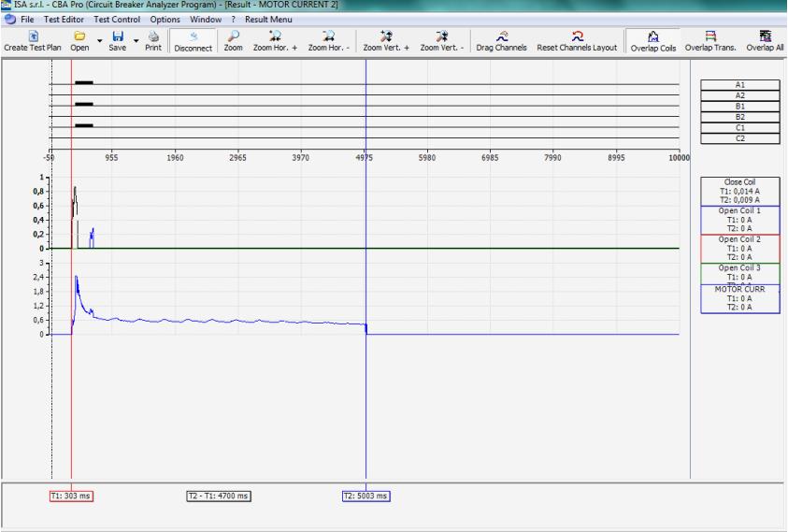Select channel C1 in the legend

739,128
